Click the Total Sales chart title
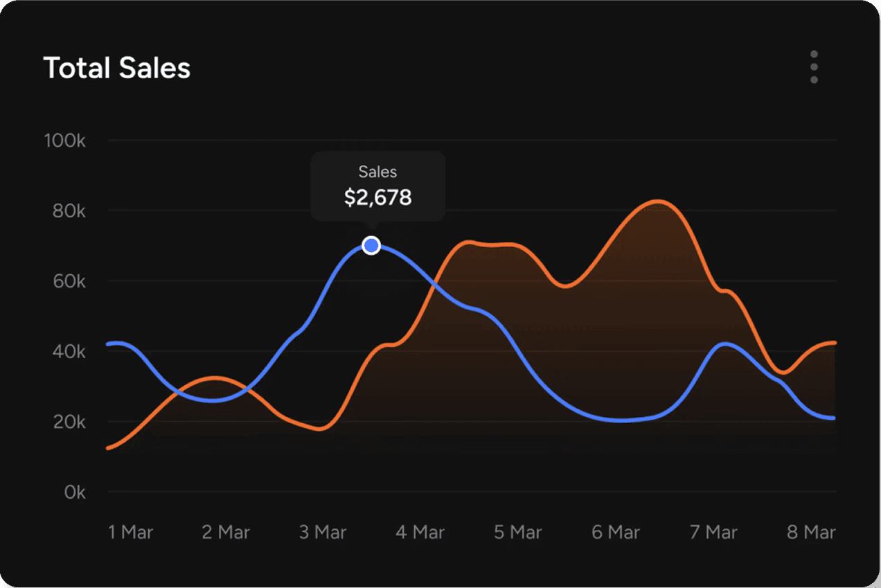This screenshot has height=588, width=881. point(116,68)
